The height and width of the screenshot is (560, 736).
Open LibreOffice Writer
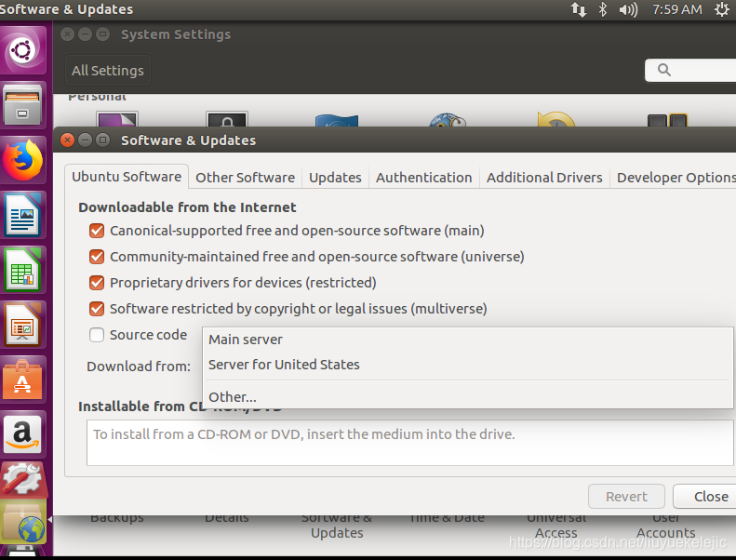tap(23, 215)
